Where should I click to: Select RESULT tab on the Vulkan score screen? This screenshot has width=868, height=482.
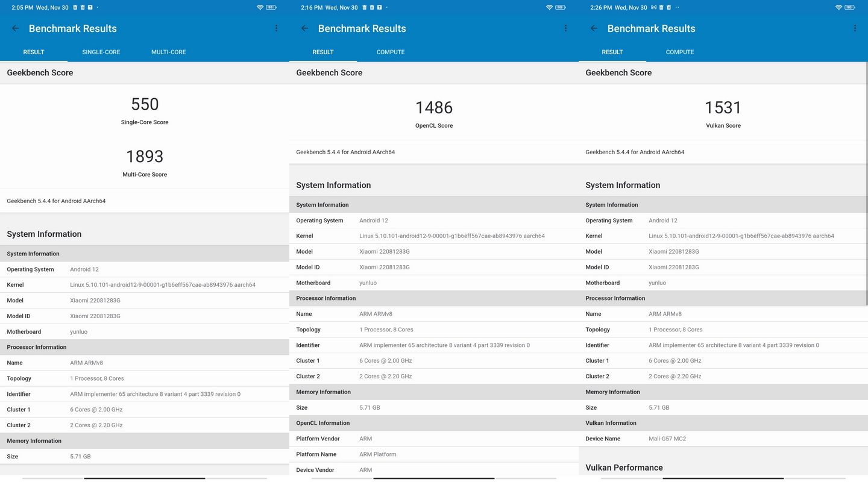pyautogui.click(x=612, y=52)
